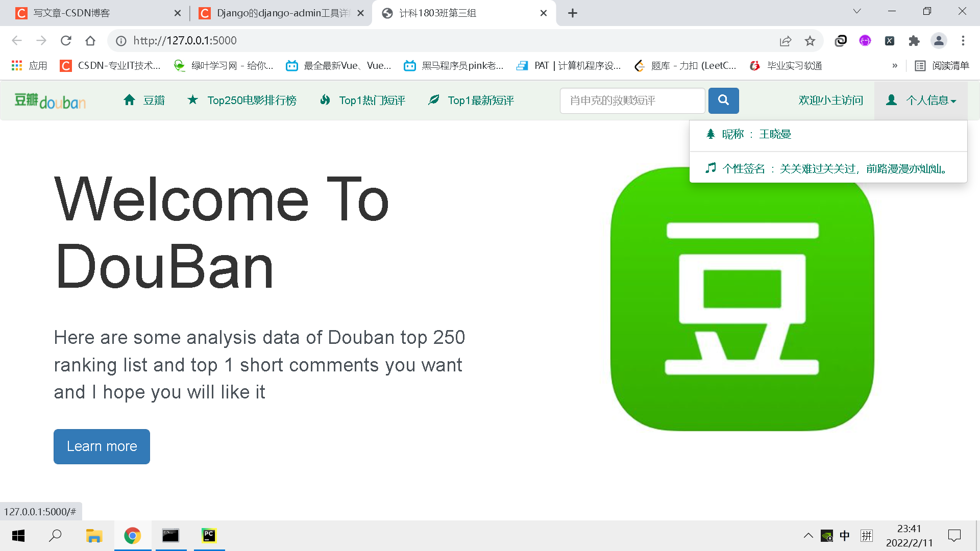The image size is (980, 551).
Task: Reload the page
Action: coord(66,41)
